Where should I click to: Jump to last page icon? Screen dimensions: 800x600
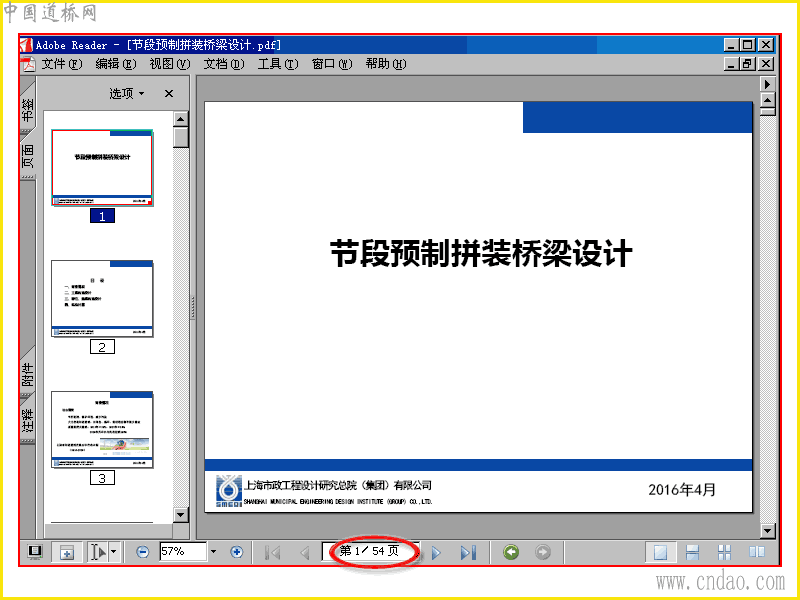point(468,553)
